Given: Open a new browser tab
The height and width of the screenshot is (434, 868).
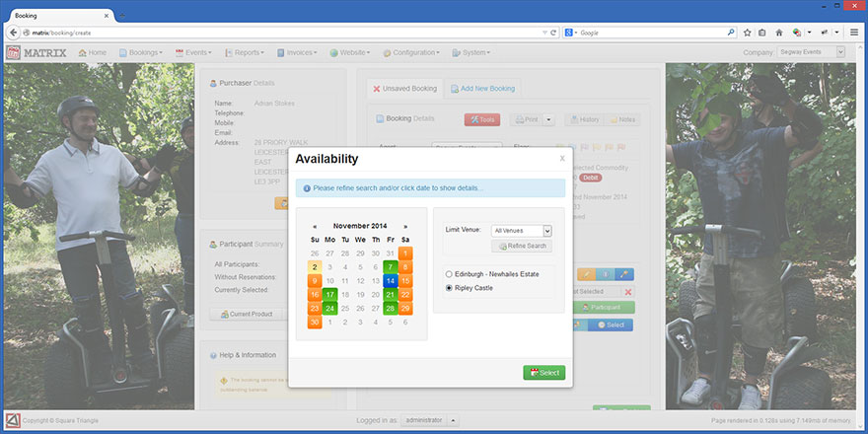Looking at the screenshot, I should point(121,16).
